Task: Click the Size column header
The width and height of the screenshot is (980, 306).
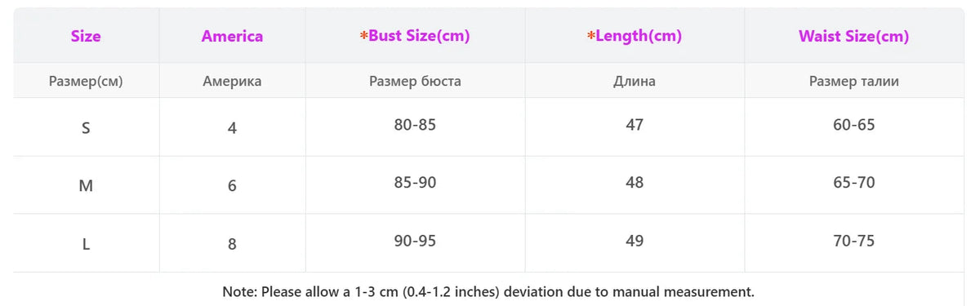Action: pyautogui.click(x=86, y=36)
